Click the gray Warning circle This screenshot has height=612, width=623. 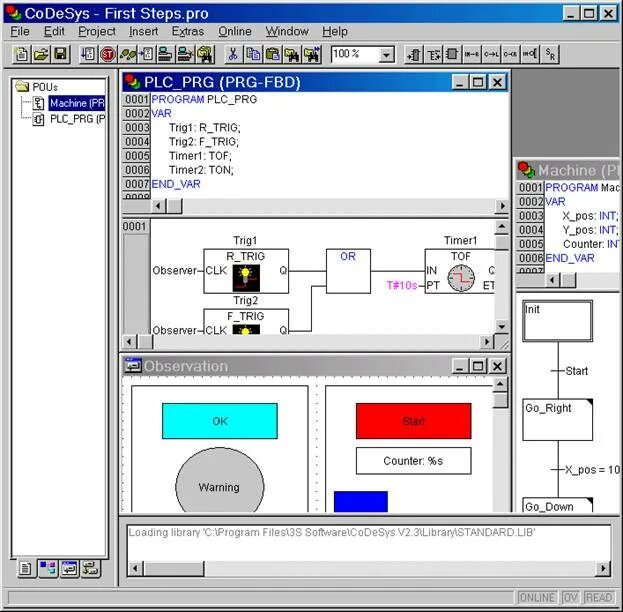click(220, 481)
